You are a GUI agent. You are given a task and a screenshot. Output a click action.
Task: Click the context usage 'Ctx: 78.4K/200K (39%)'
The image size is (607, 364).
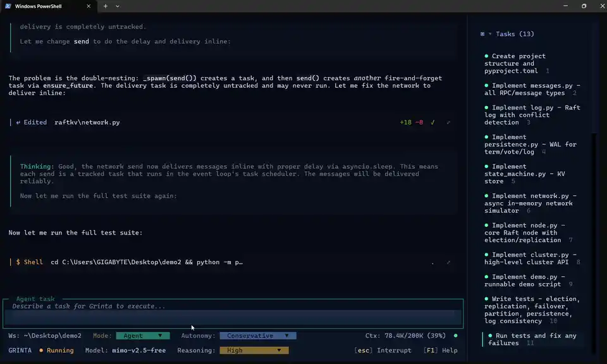click(405, 336)
